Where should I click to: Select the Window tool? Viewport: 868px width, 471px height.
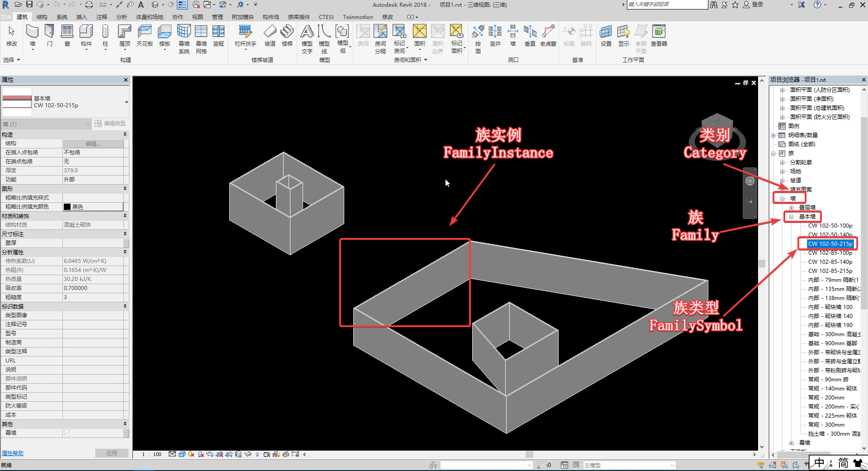67,36
